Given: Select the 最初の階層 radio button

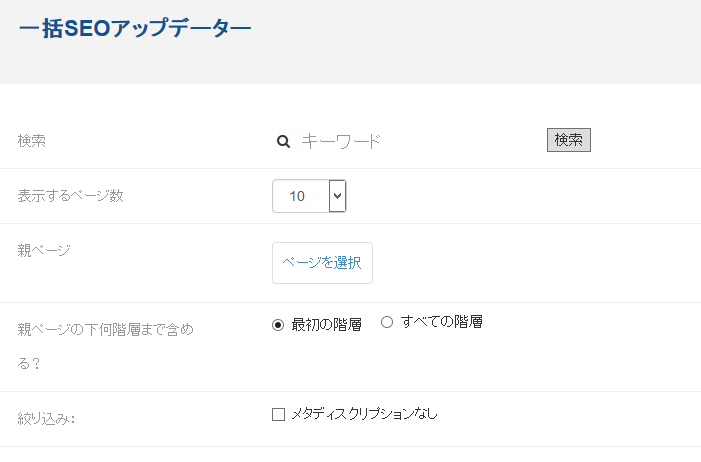Looking at the screenshot, I should tap(278, 325).
